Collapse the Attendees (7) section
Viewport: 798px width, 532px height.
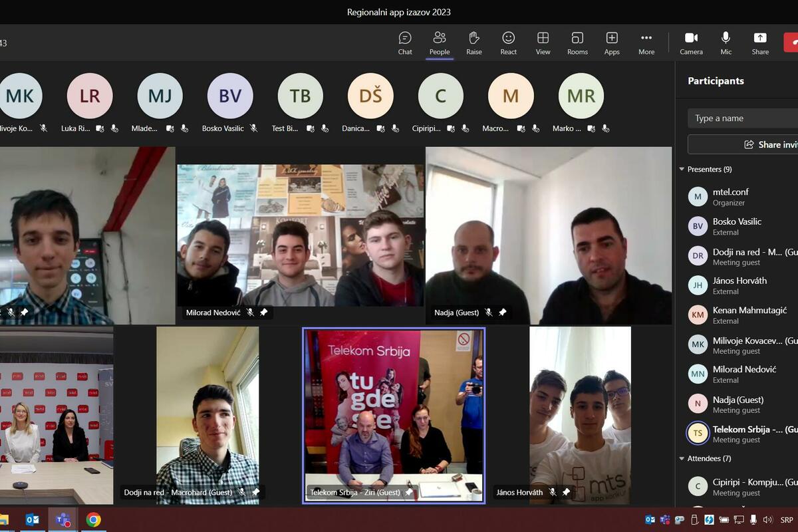[x=682, y=459]
